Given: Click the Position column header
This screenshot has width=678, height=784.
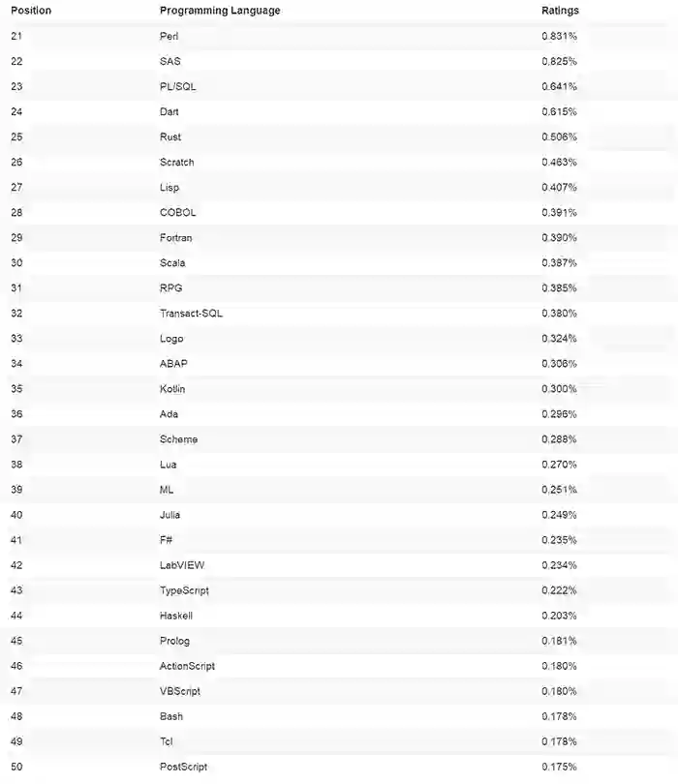Looking at the screenshot, I should coord(31,11).
